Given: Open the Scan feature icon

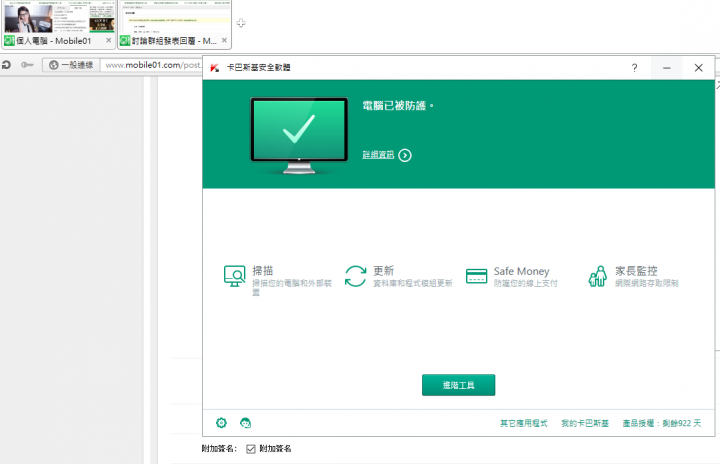Looking at the screenshot, I should 234,276.
